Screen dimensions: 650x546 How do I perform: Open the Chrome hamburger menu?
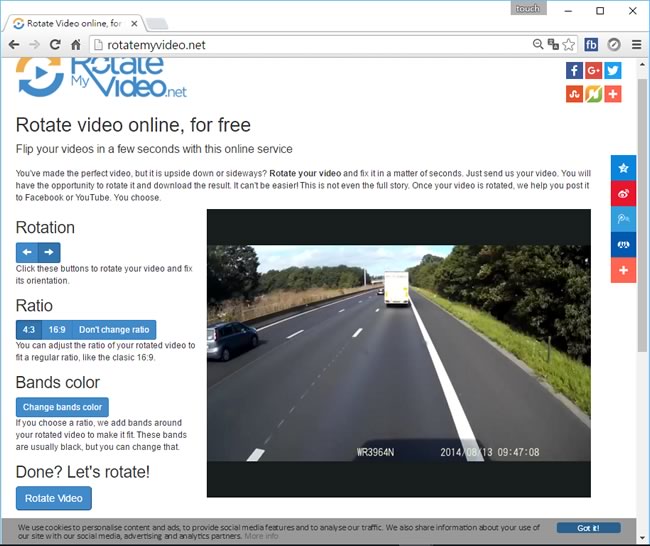[636, 44]
